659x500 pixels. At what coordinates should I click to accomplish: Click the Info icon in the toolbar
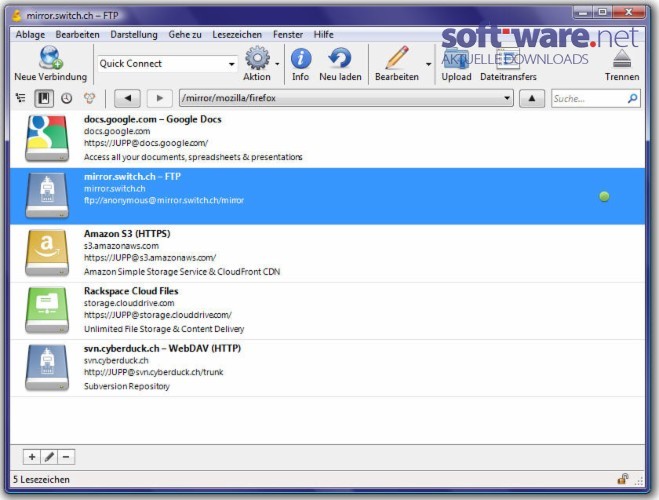point(301,58)
